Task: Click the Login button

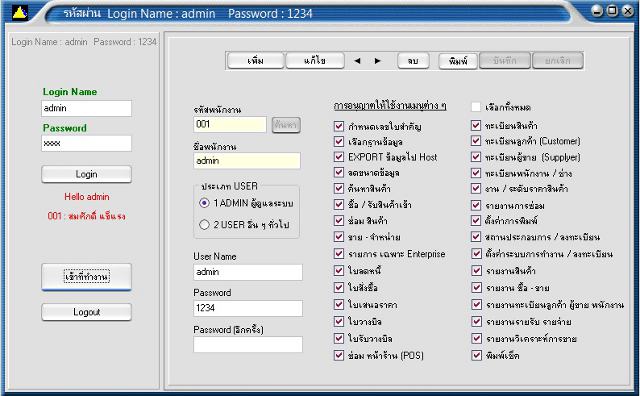Action: point(87,174)
